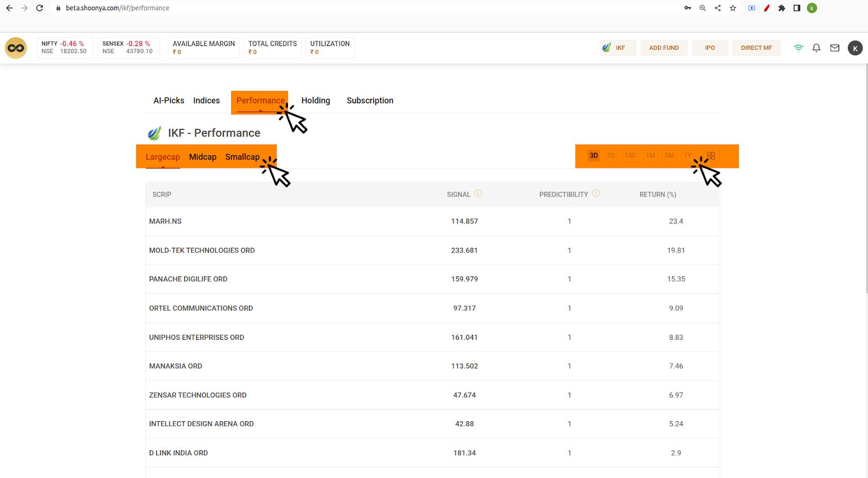This screenshot has width=868, height=478.
Task: Select the 1M time range
Action: coord(650,156)
